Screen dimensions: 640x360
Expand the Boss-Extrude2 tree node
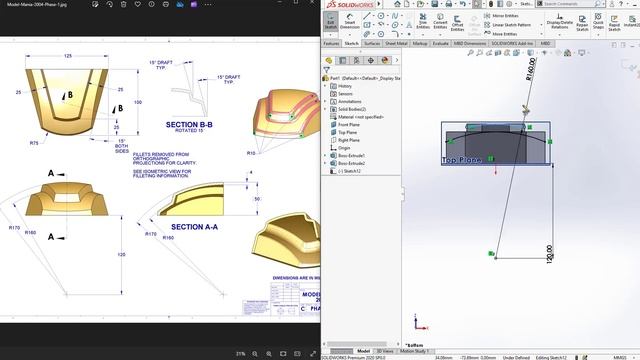point(325,163)
